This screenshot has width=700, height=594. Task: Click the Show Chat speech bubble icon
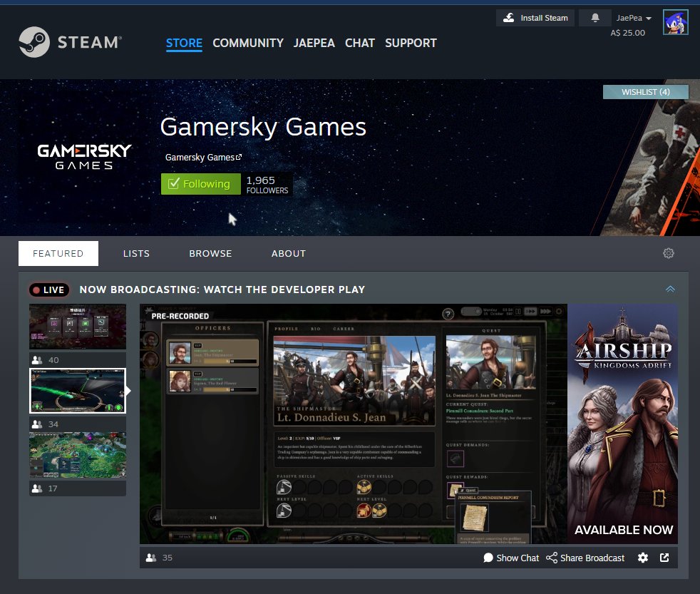488,558
